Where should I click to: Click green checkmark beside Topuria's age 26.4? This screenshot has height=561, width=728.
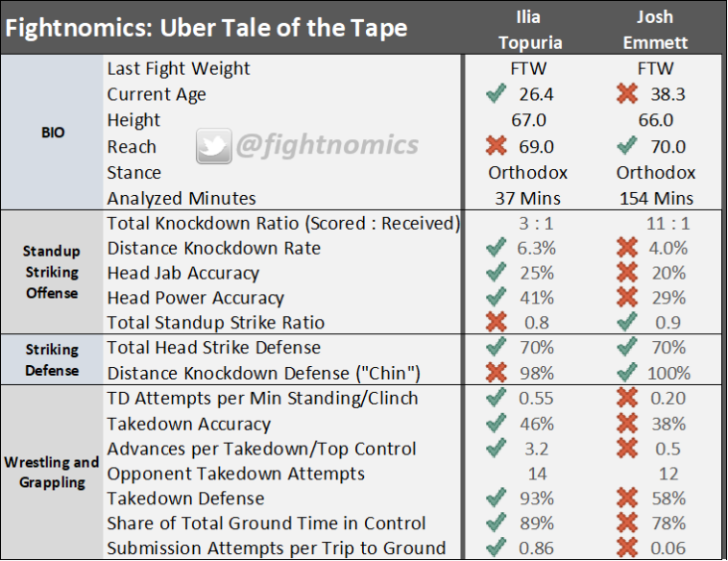496,93
